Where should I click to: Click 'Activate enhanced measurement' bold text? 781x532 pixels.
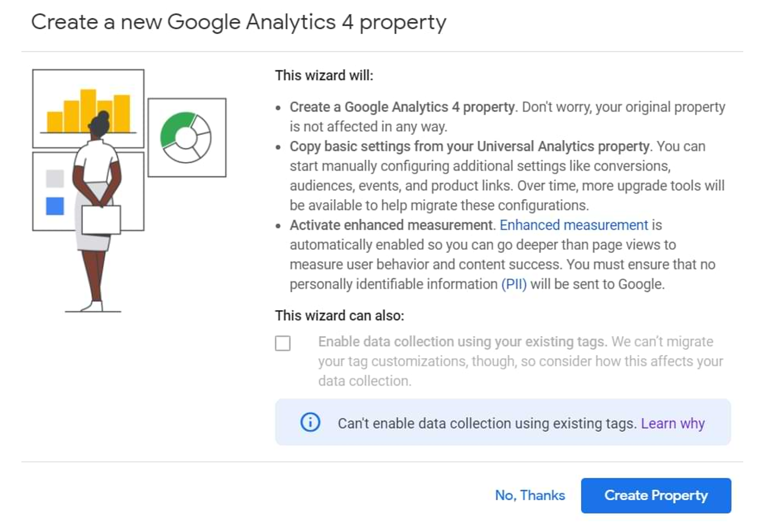(x=391, y=225)
